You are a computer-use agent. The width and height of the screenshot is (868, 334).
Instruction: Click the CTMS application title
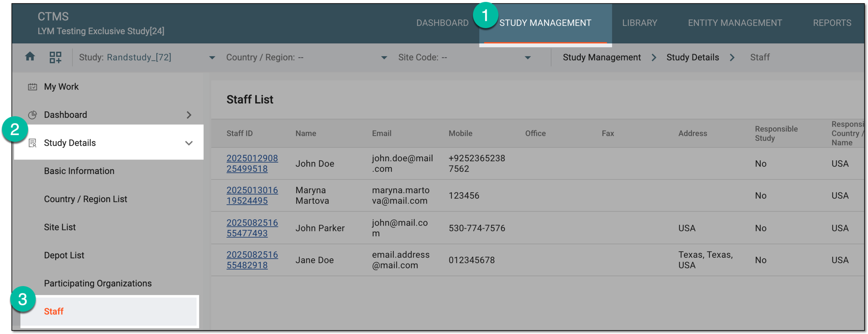click(x=53, y=16)
